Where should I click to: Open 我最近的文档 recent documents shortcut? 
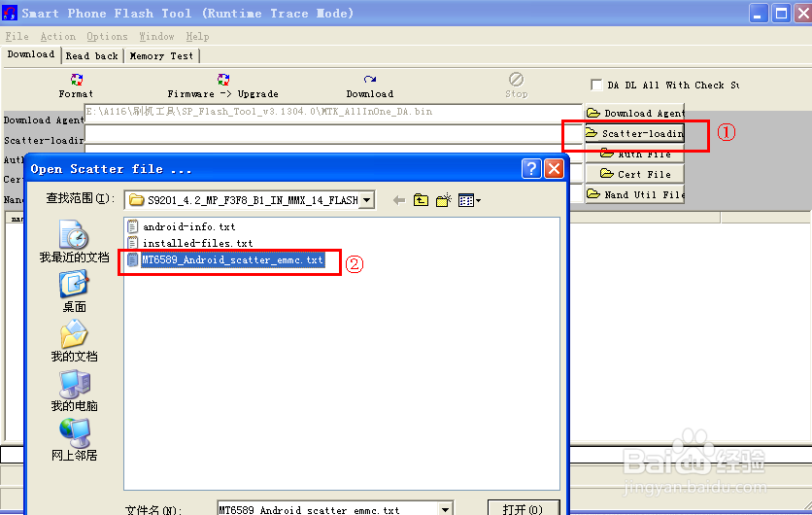click(x=75, y=242)
